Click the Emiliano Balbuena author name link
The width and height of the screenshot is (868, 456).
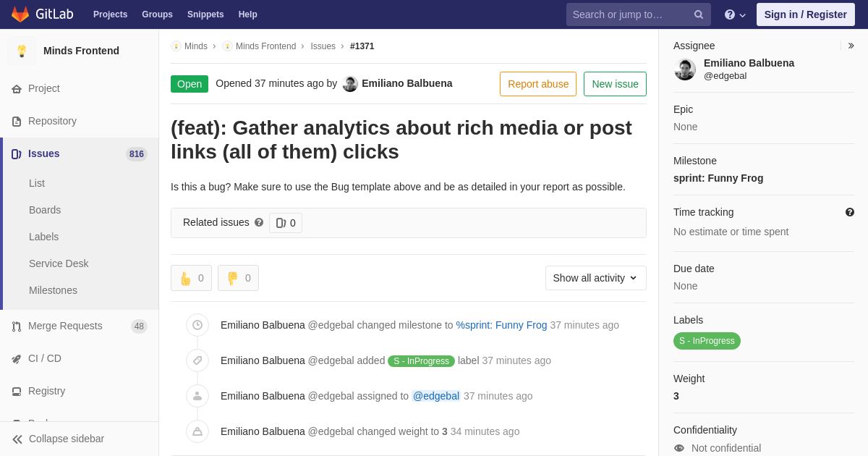click(x=407, y=83)
